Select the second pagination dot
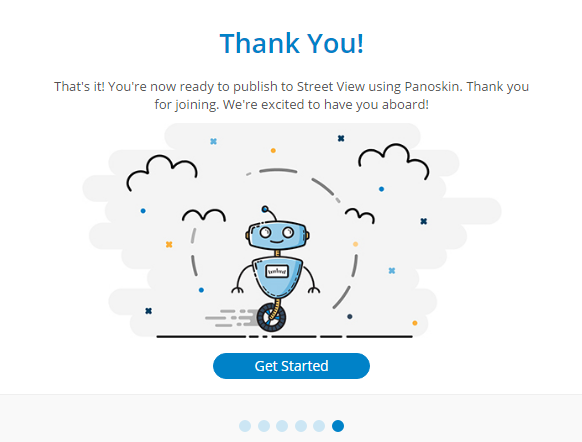Screen dimensions: 582x442 [x=264, y=426]
